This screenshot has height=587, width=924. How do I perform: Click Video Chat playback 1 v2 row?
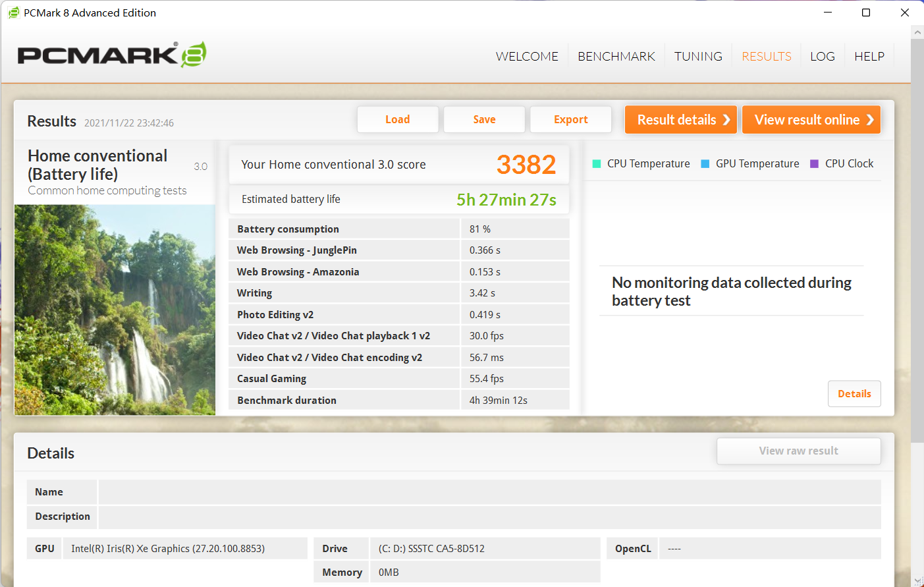coord(399,336)
